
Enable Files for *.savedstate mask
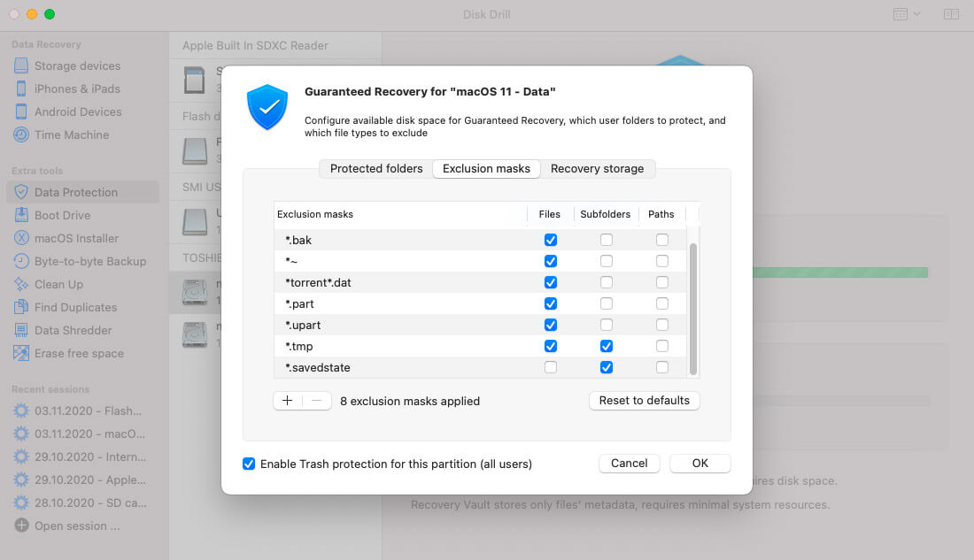click(551, 367)
